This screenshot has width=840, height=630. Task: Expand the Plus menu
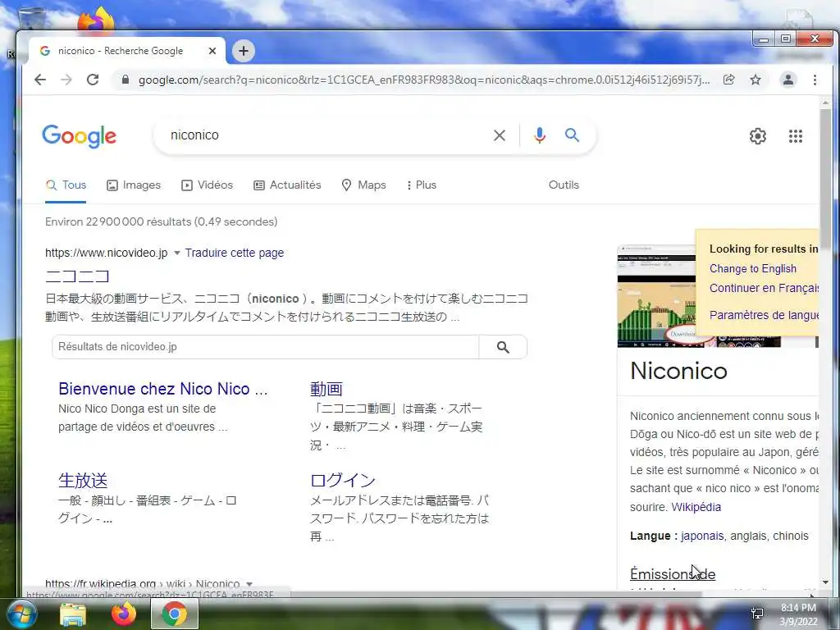point(422,185)
